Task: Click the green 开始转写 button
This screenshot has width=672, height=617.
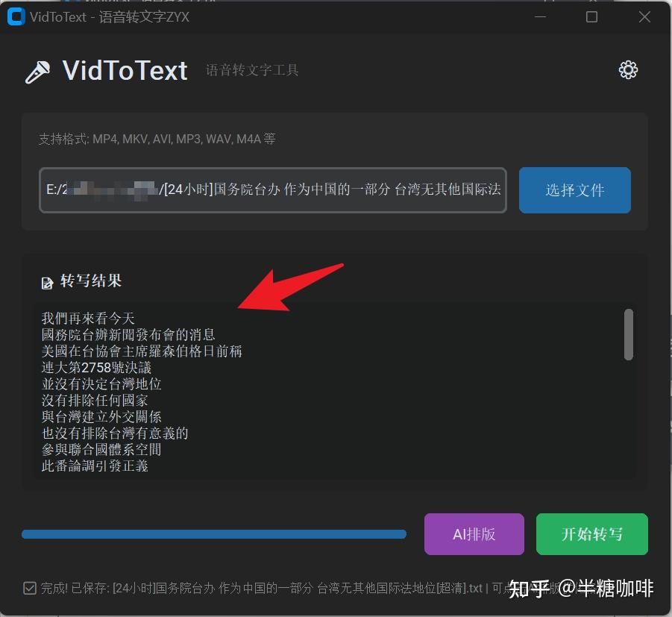Action: point(592,534)
